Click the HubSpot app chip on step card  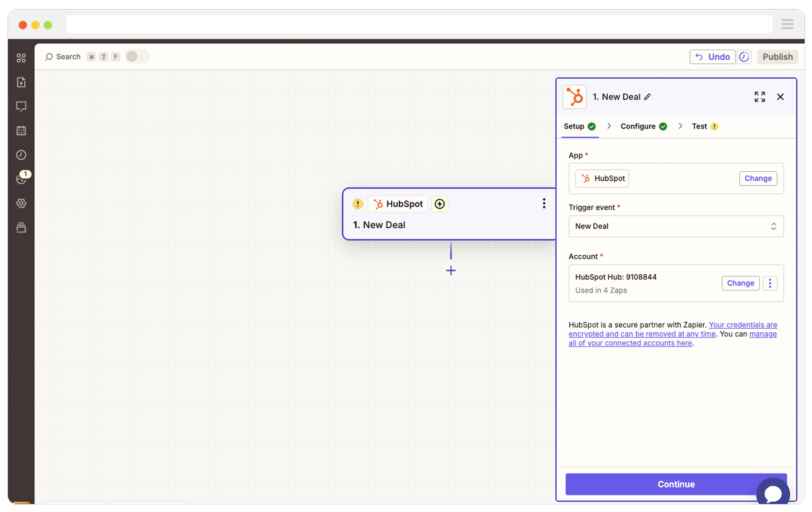398,204
